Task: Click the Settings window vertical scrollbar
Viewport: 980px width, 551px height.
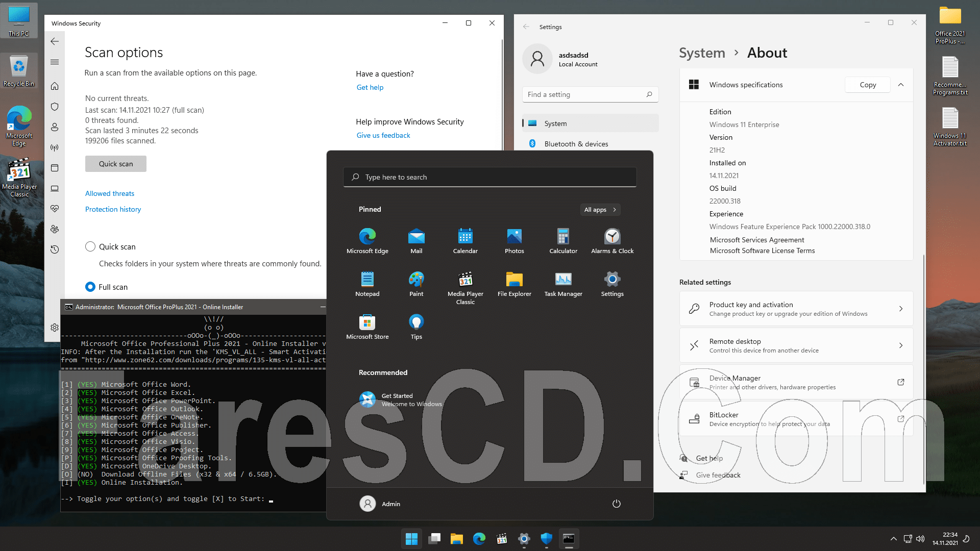Action: point(924,370)
